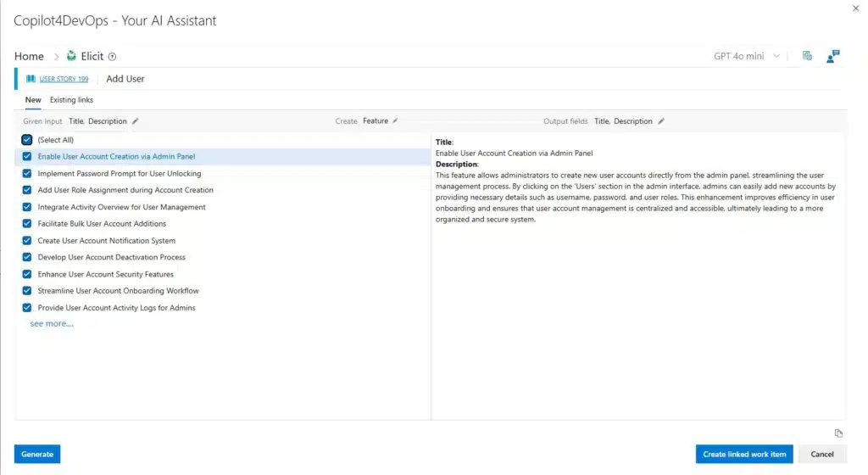Click the Elicit breadcrumb label
Image resolution: width=868 pixels, height=475 pixels.
pyautogui.click(x=92, y=56)
